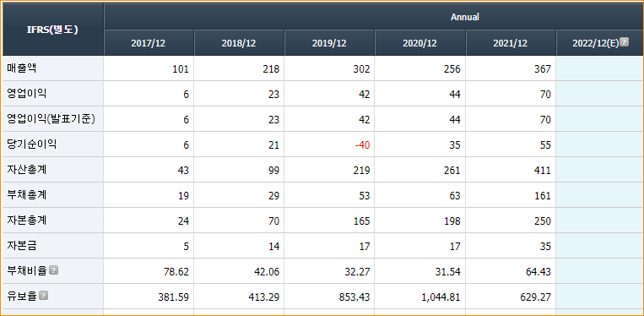Select the 2022/12(E) column header text
This screenshot has width=644, height=316.
click(x=595, y=43)
